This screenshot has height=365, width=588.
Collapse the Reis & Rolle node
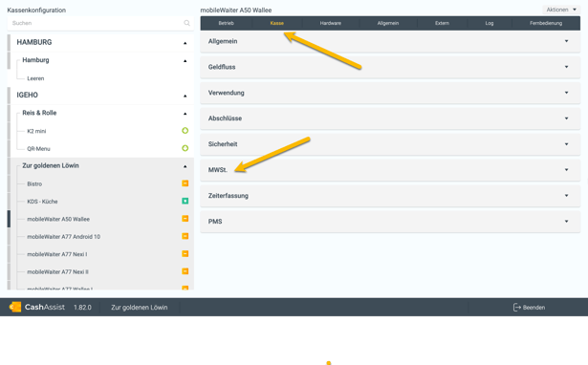tap(185, 113)
